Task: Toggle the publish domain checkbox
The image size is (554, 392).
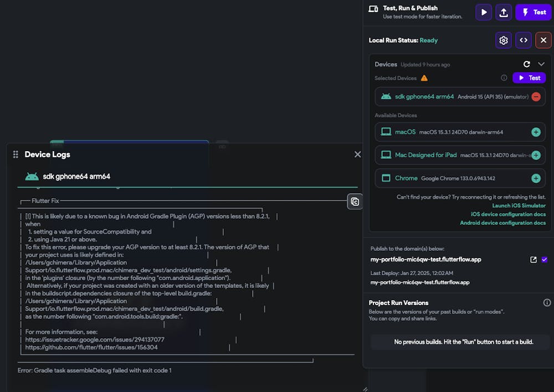Action: tap(545, 260)
